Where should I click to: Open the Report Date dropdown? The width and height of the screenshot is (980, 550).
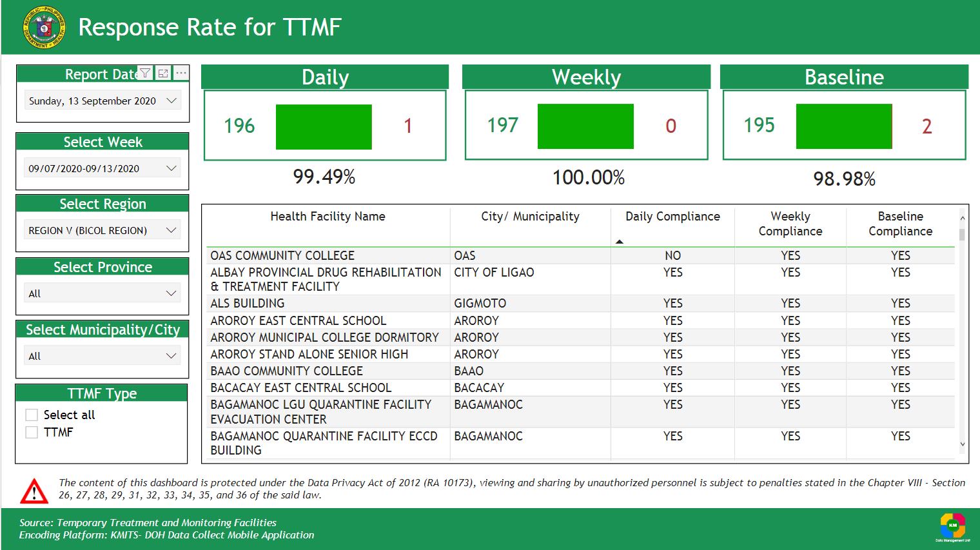tap(102, 101)
